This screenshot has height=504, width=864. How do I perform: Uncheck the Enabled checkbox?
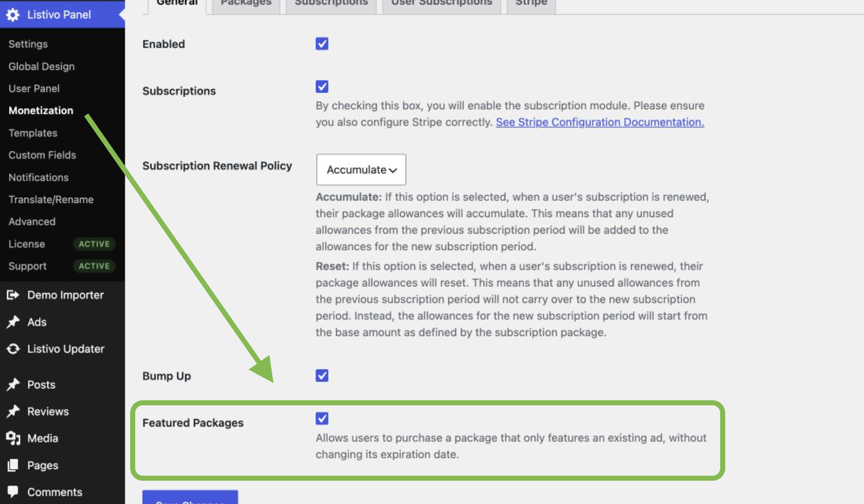pos(322,44)
